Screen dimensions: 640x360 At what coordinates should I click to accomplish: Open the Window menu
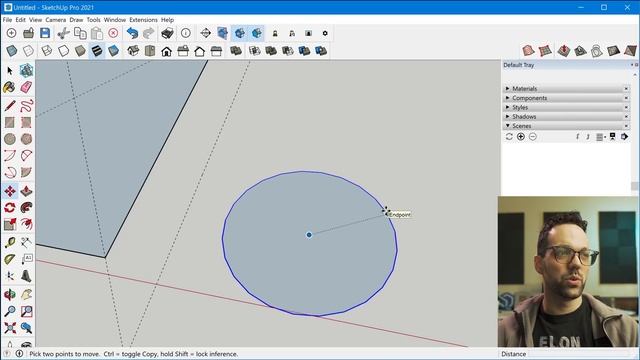115,20
